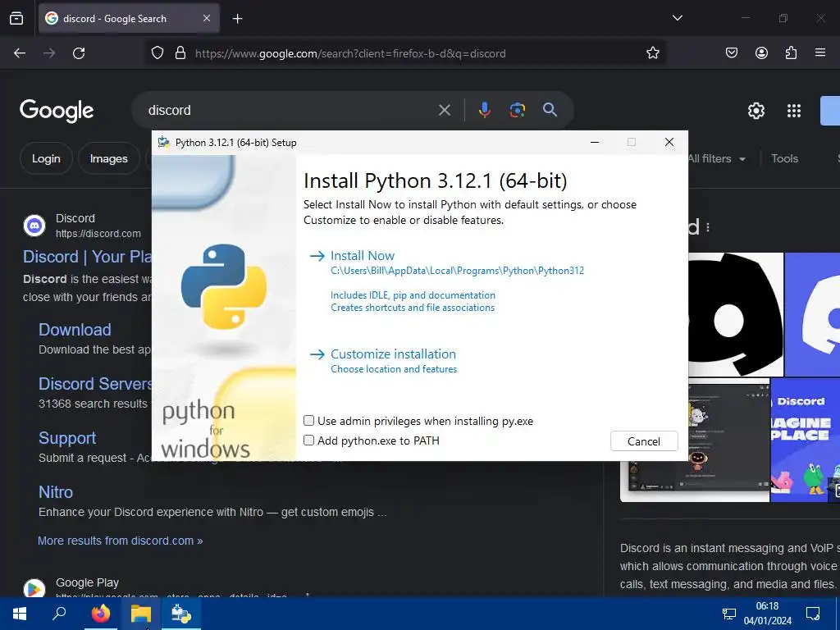Bookmark this page with the star
Viewport: 840px width, 630px height.
coord(652,53)
